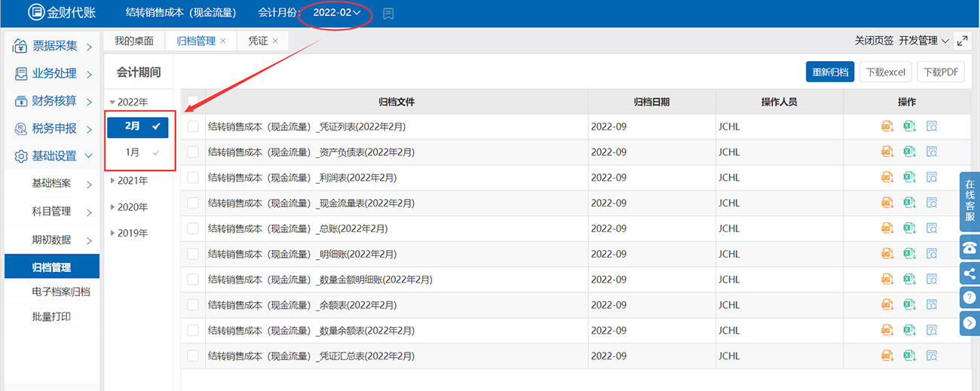Screen dimensions: 980x391
Task: Download PDF of the 凭证列表 row
Action: click(x=887, y=127)
